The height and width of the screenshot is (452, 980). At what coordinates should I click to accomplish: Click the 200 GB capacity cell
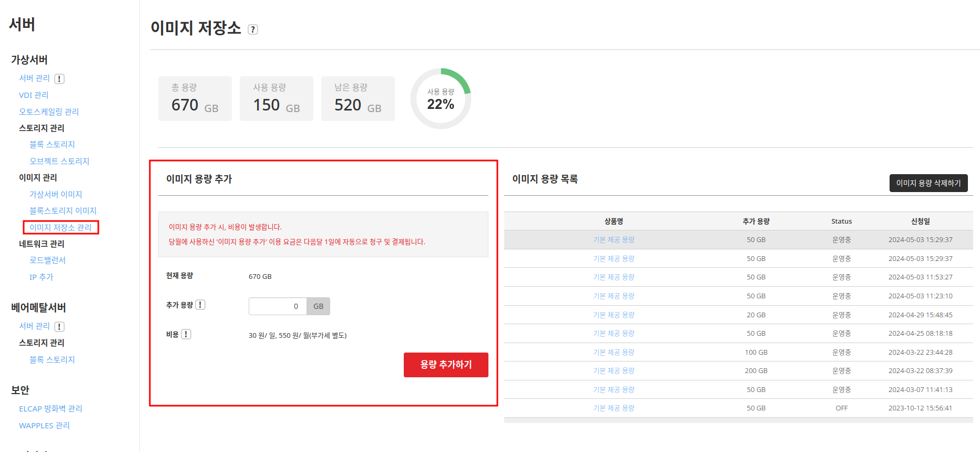pos(756,370)
